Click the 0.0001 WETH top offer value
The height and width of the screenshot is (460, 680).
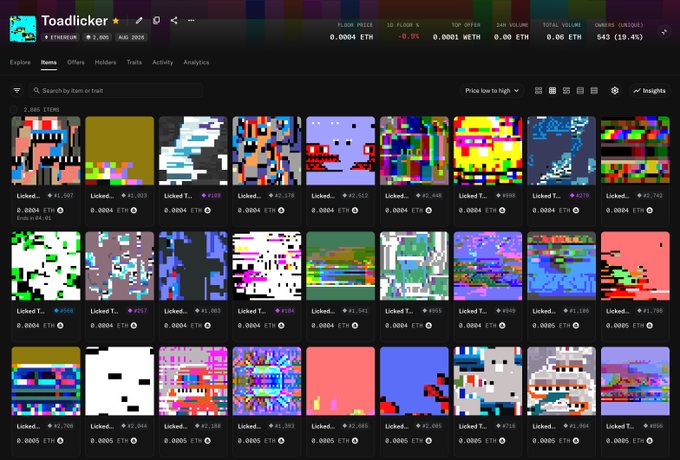tap(457, 37)
